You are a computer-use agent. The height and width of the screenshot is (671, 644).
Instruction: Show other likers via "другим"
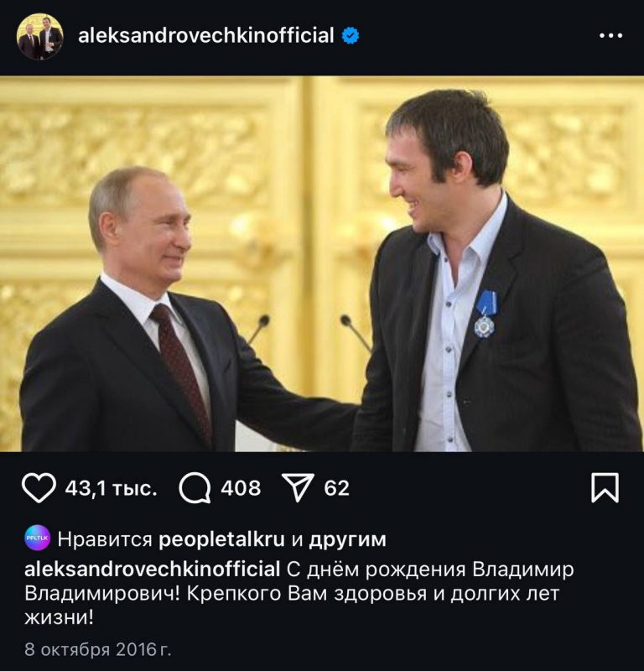click(347, 540)
